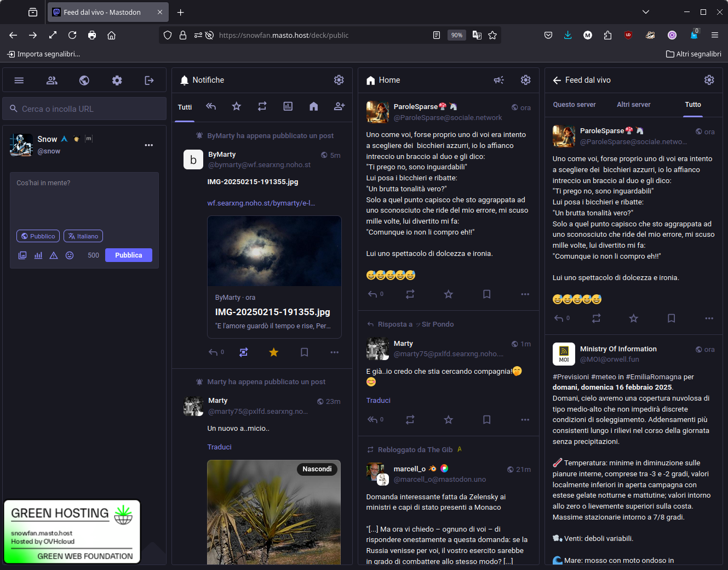The height and width of the screenshot is (570, 728).
Task: Attach media to new post
Action: (22, 255)
